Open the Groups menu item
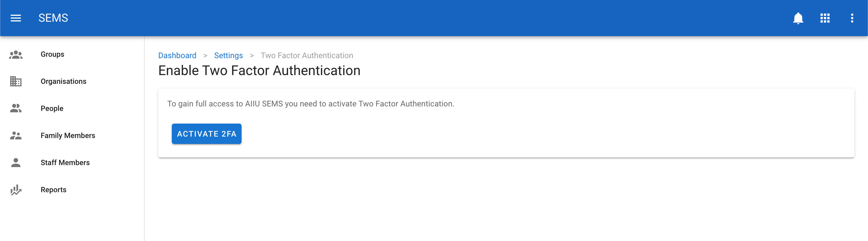This screenshot has height=241, width=868. (52, 54)
